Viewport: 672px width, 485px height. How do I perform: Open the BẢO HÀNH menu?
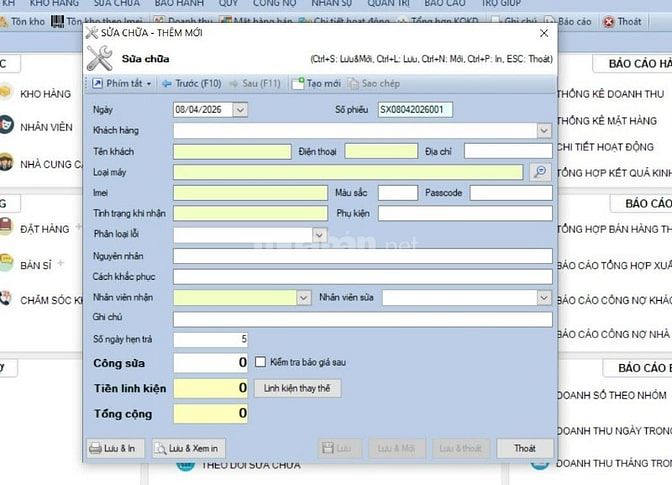click(x=179, y=3)
